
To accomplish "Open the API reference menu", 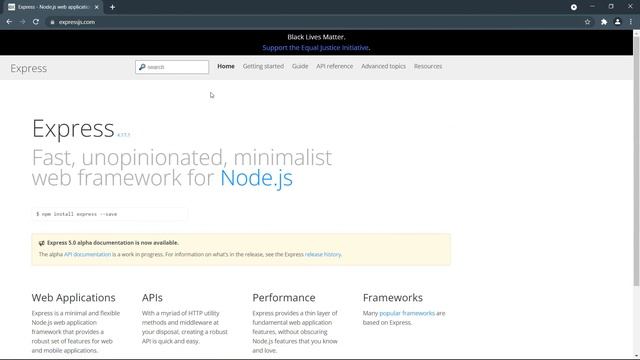I will (335, 66).
